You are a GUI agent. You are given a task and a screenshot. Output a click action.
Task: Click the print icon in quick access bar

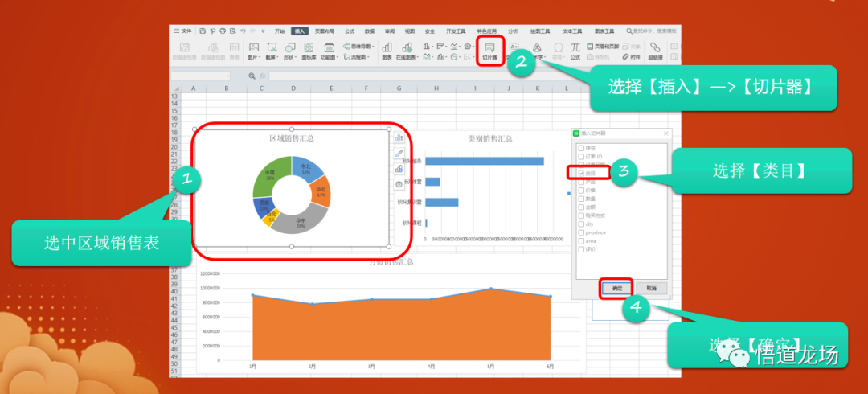pos(223,31)
